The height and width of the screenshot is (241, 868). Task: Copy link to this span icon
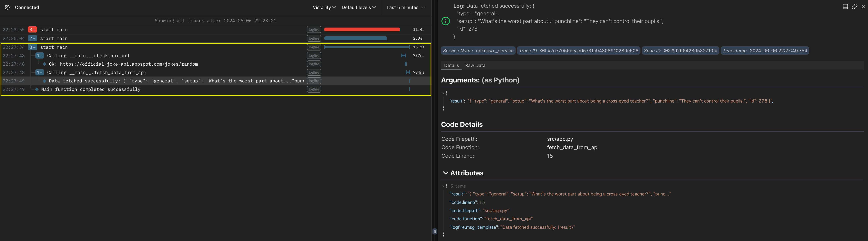854,6
